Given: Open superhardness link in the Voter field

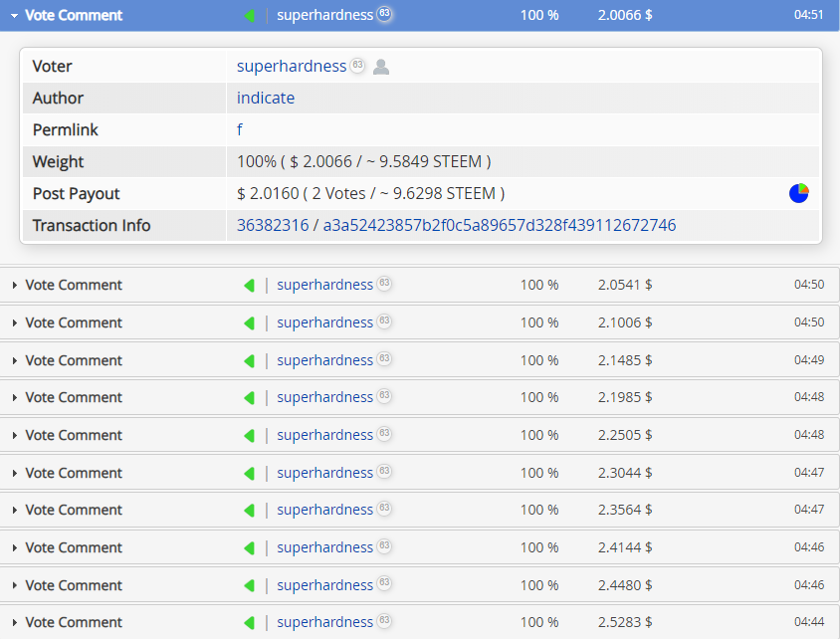Looking at the screenshot, I should coord(292,66).
